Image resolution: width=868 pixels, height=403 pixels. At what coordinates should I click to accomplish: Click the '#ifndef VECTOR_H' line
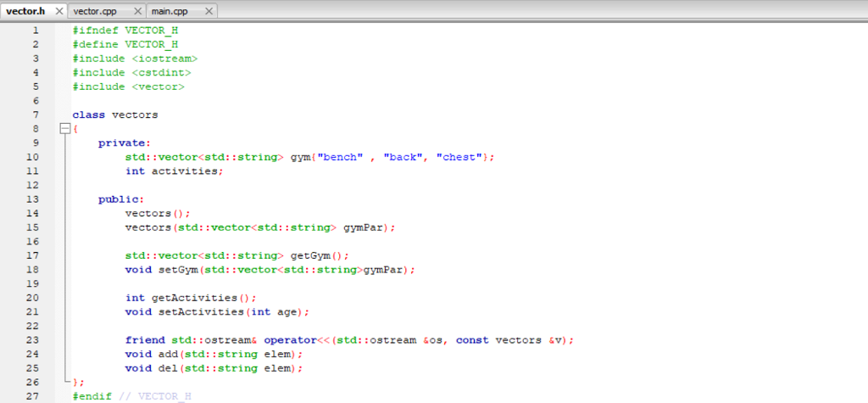(x=125, y=31)
